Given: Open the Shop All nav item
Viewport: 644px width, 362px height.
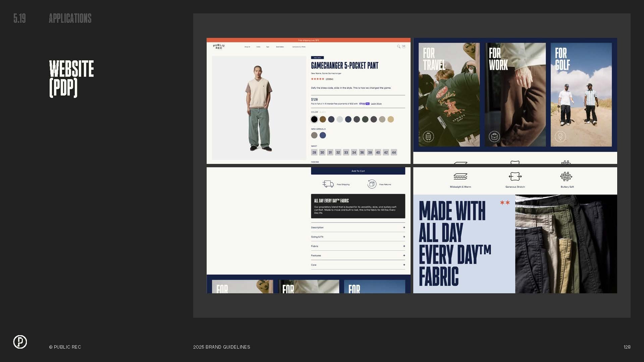Looking at the screenshot, I should (247, 47).
